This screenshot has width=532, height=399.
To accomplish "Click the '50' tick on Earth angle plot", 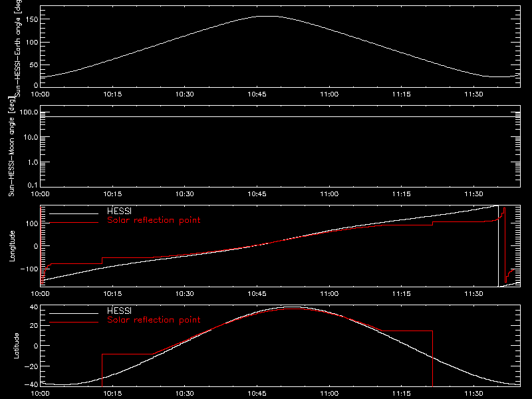I will click(x=34, y=65).
